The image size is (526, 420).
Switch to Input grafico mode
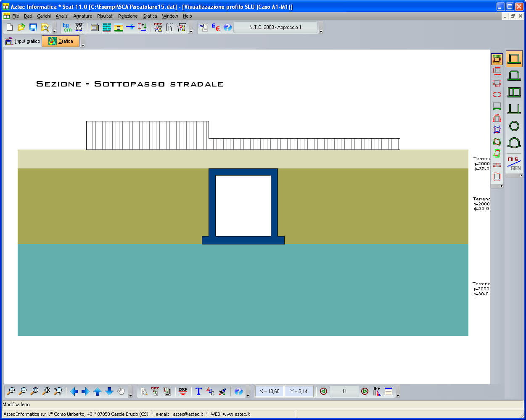[23, 41]
